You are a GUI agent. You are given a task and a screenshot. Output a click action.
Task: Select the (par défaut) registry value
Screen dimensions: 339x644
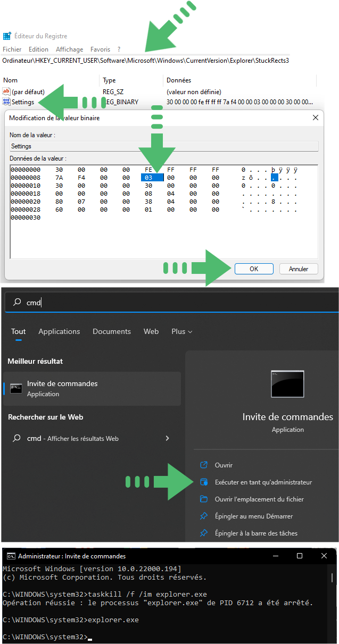[28, 92]
